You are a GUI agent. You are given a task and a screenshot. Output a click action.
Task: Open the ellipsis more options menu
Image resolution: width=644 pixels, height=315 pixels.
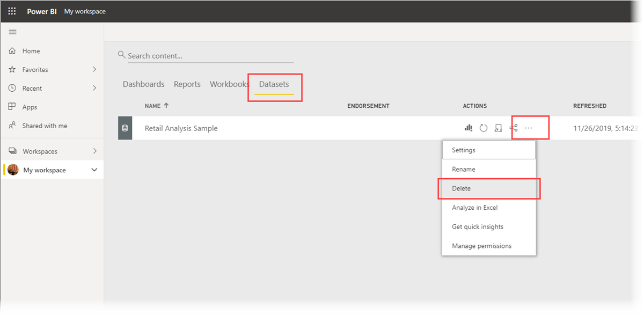pyautogui.click(x=529, y=128)
